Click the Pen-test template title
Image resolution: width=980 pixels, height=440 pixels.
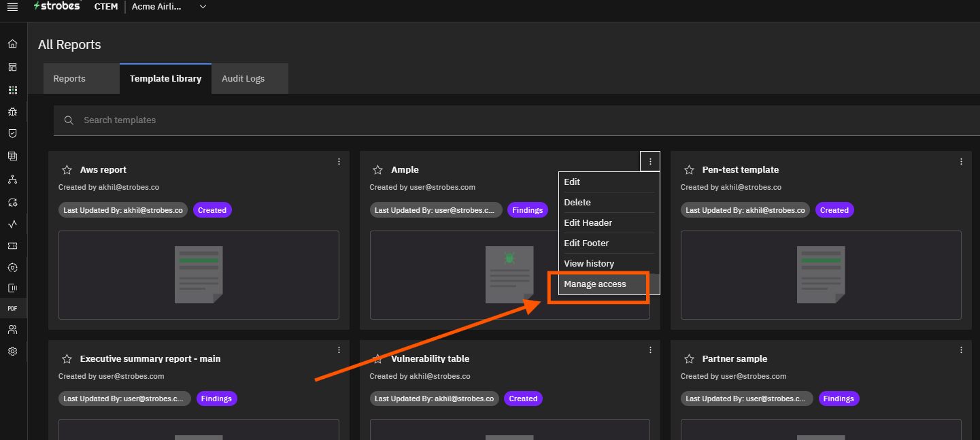(741, 170)
